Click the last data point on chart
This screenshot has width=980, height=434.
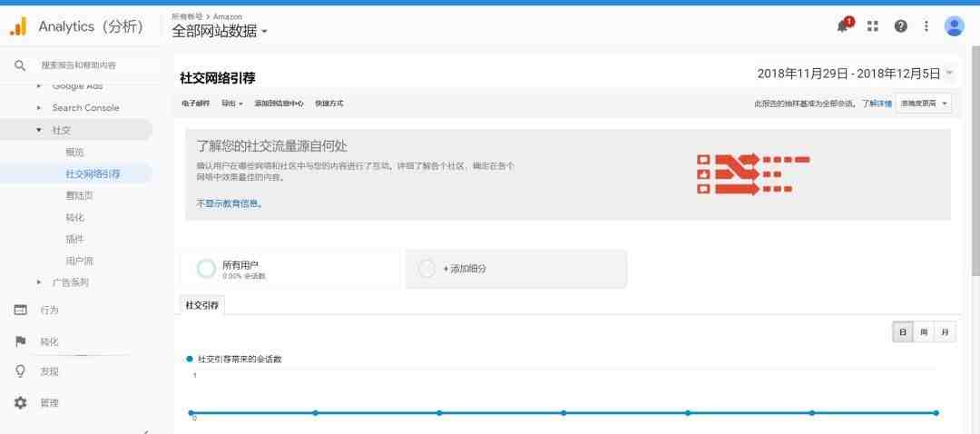click(x=936, y=413)
